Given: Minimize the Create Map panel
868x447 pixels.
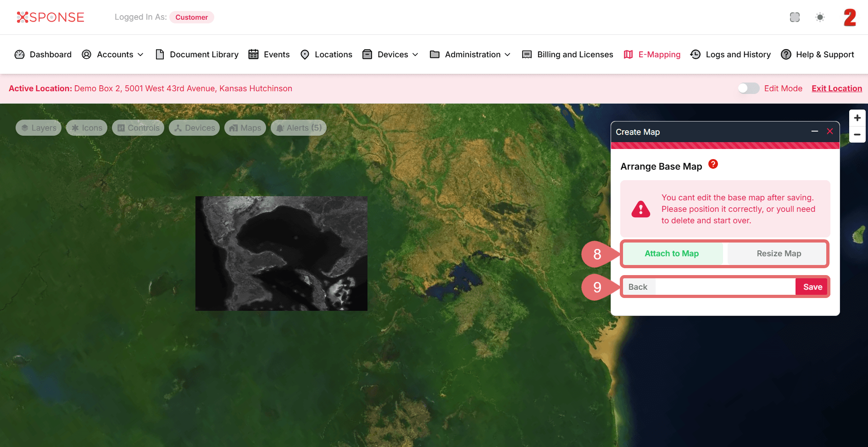Looking at the screenshot, I should tap(814, 132).
